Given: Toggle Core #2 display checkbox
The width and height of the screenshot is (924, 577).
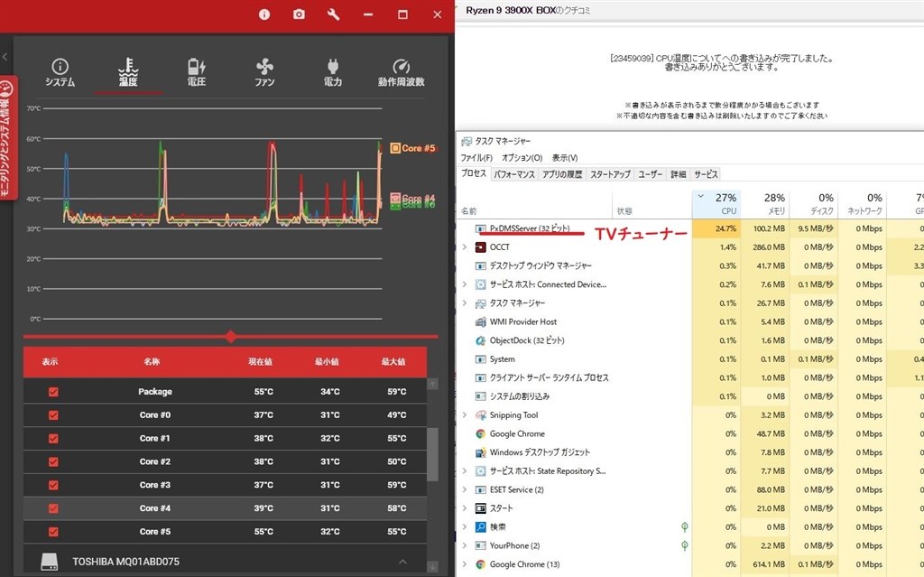Looking at the screenshot, I should click(53, 462).
